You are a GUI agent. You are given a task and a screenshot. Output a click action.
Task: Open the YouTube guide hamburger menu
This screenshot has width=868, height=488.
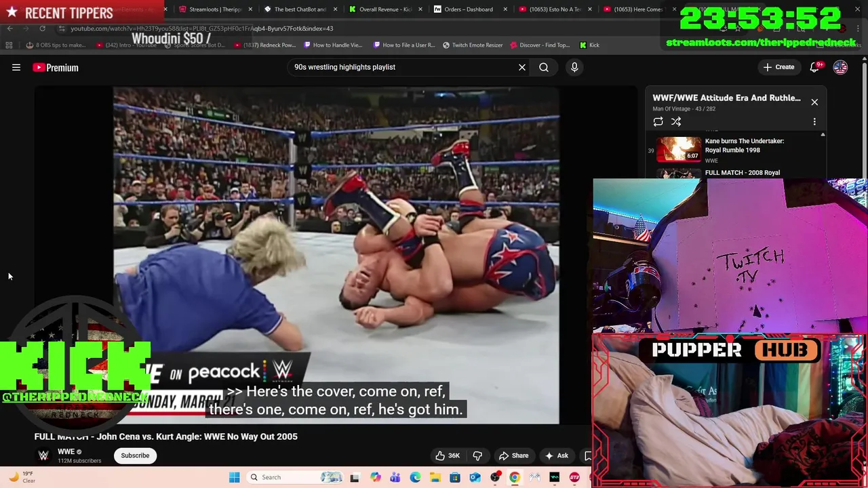[16, 67]
